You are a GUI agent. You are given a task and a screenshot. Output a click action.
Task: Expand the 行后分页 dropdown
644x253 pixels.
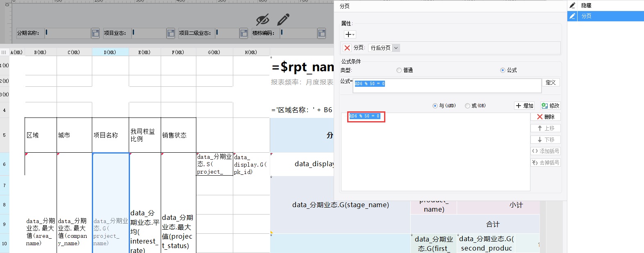click(x=396, y=48)
